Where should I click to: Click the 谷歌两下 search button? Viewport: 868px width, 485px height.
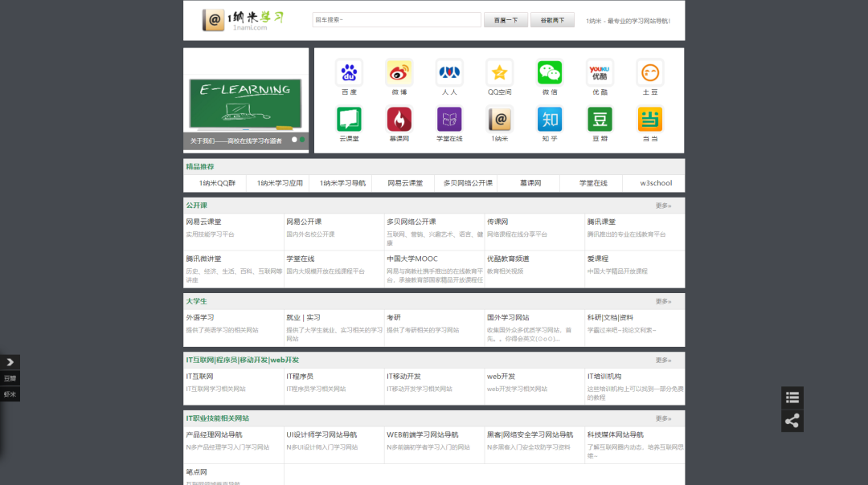click(552, 20)
